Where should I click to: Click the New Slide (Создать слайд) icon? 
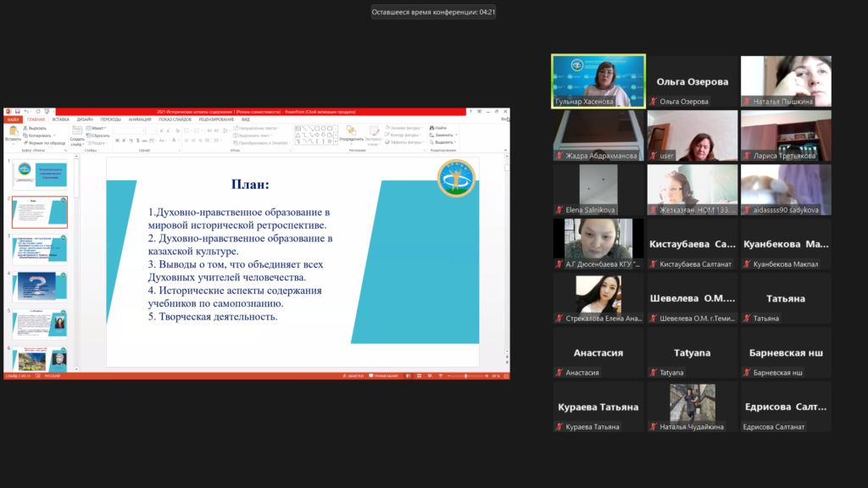(x=77, y=130)
